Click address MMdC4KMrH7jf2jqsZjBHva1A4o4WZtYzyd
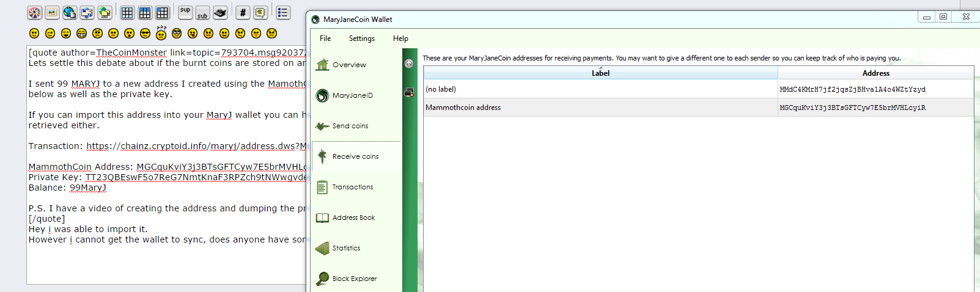Screen dimensions: 980x292 852,89
